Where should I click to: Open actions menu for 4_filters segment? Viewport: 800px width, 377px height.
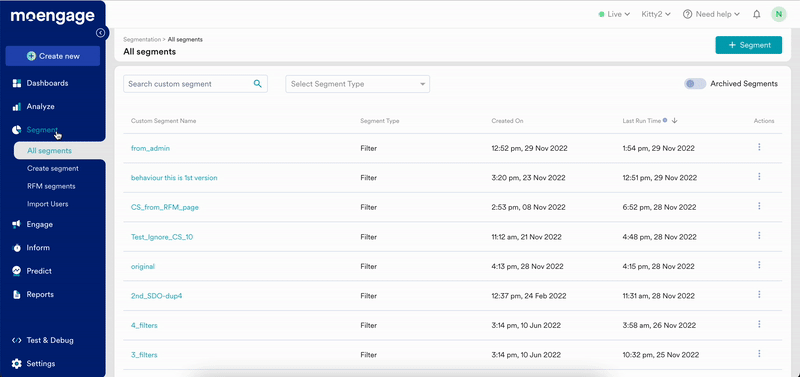[x=759, y=324]
